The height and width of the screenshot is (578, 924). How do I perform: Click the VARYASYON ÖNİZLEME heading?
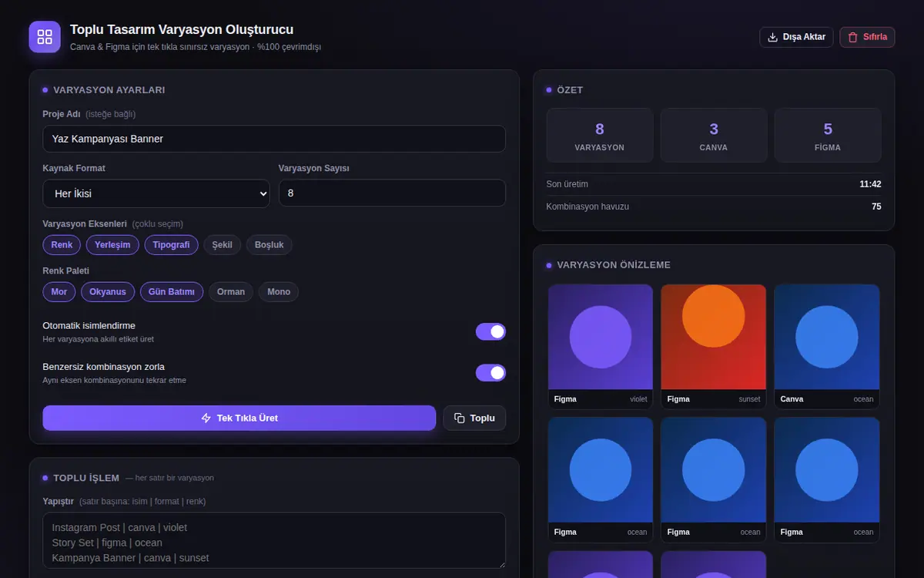point(614,265)
